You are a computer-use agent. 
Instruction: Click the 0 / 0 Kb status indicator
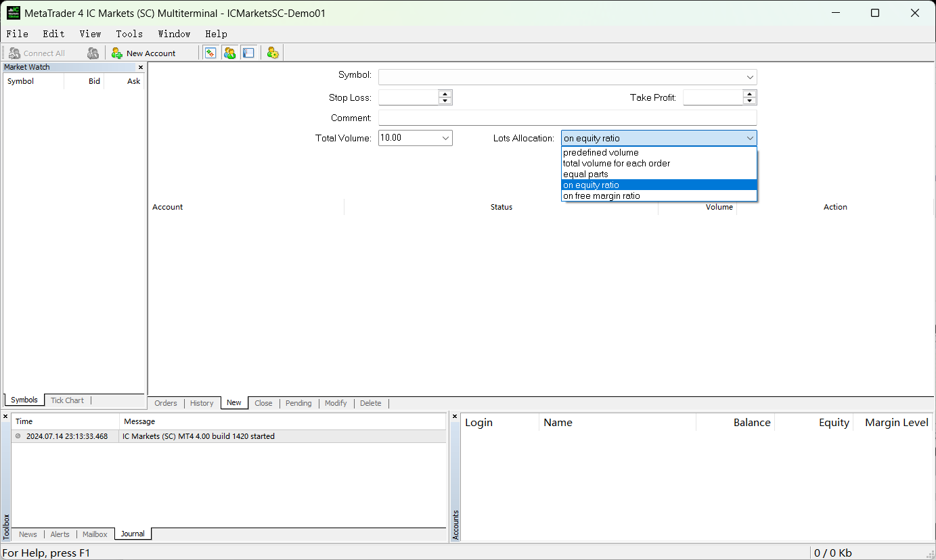pyautogui.click(x=832, y=553)
